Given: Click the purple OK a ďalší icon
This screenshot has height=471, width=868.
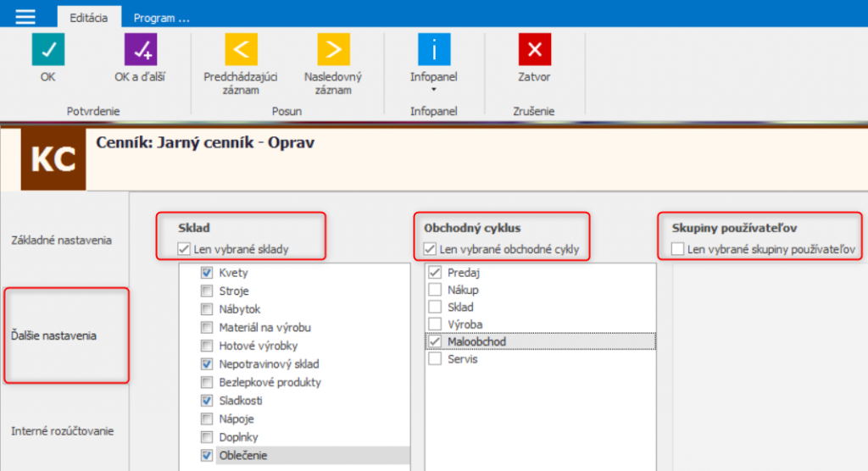Looking at the screenshot, I should click(141, 49).
